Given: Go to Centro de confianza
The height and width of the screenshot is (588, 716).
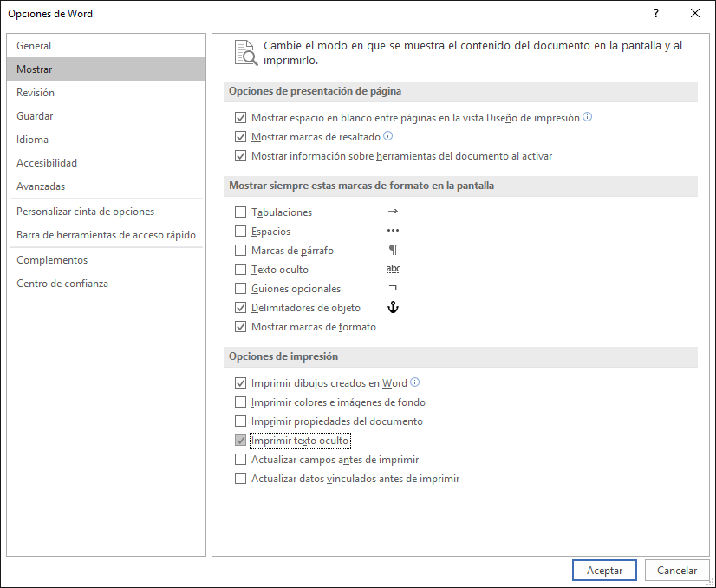Looking at the screenshot, I should (x=62, y=284).
